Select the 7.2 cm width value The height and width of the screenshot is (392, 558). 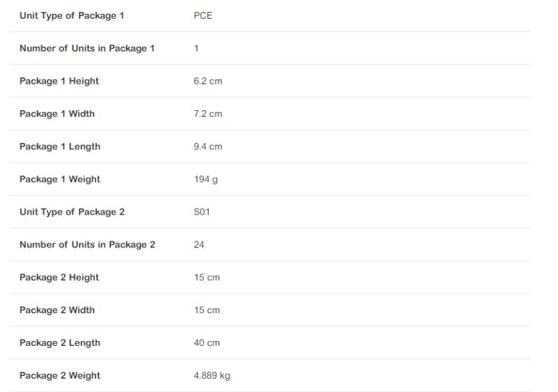[x=208, y=114]
